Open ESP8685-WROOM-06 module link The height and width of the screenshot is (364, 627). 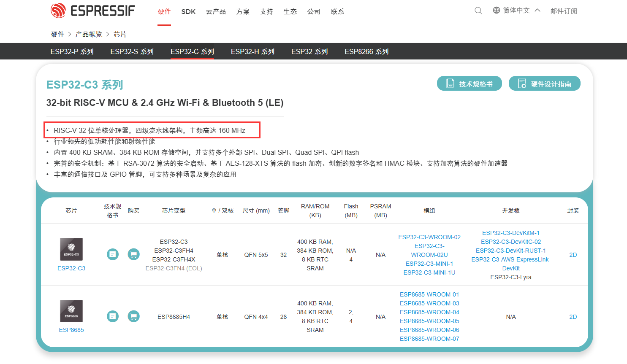[429, 330]
